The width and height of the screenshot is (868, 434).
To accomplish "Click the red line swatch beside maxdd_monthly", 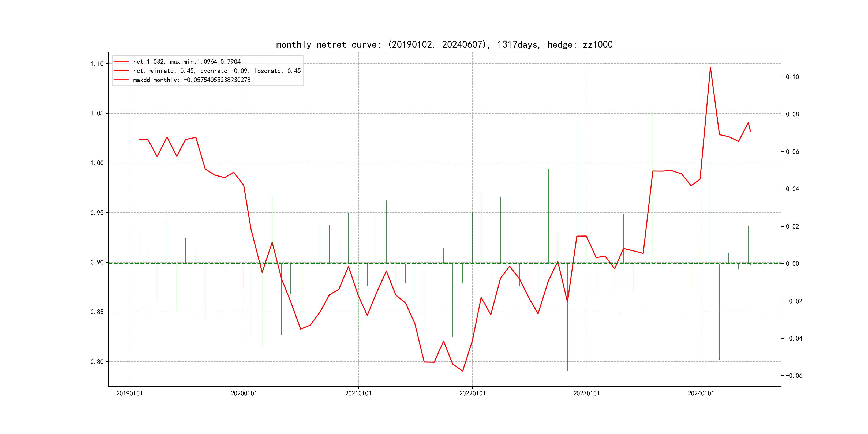I will click(121, 80).
